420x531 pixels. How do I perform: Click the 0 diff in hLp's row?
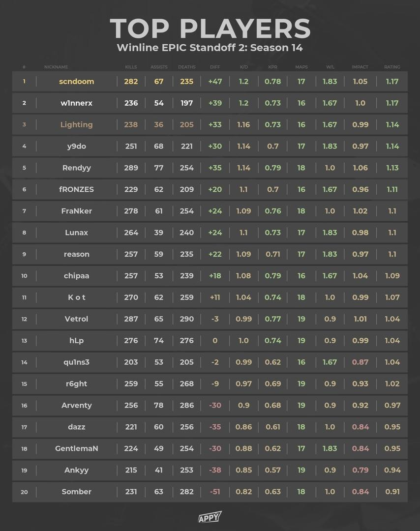pyautogui.click(x=215, y=341)
